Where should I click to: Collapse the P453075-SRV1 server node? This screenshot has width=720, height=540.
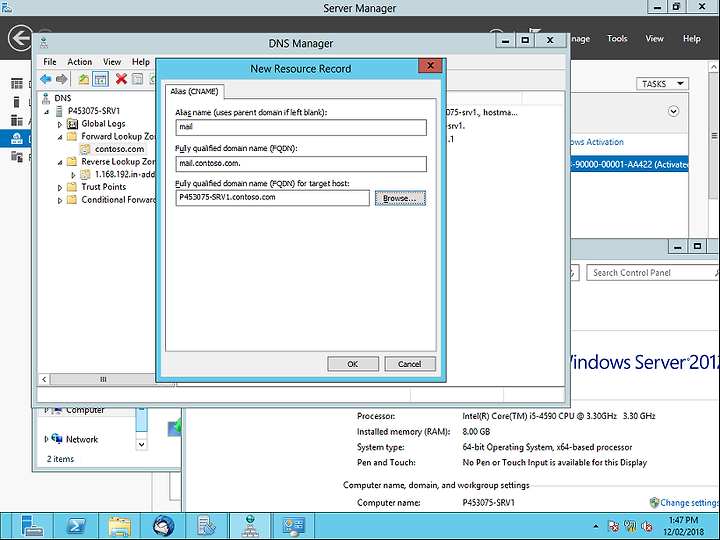(x=47, y=111)
